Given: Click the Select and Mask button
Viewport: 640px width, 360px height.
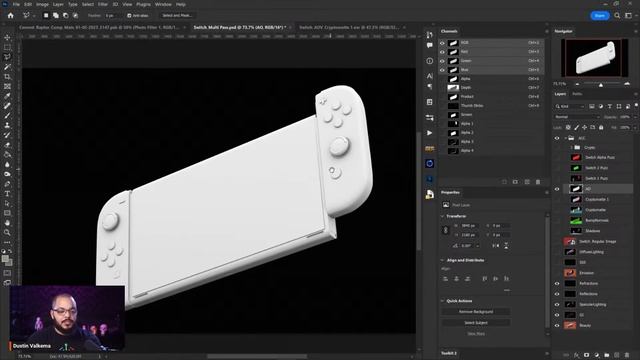Looking at the screenshot, I should 177,16.
